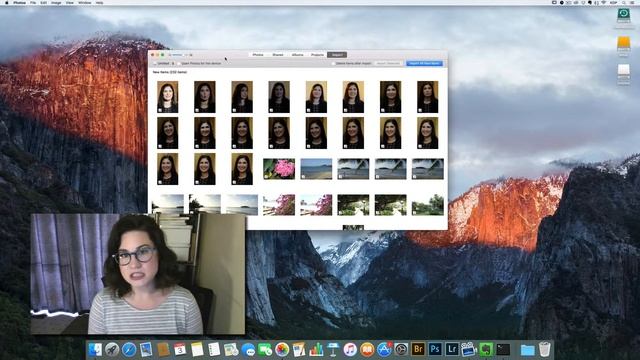Adjust the thumbnail zoom slider in title bar
Image resolution: width=640 pixels, height=360 pixels.
(179, 55)
